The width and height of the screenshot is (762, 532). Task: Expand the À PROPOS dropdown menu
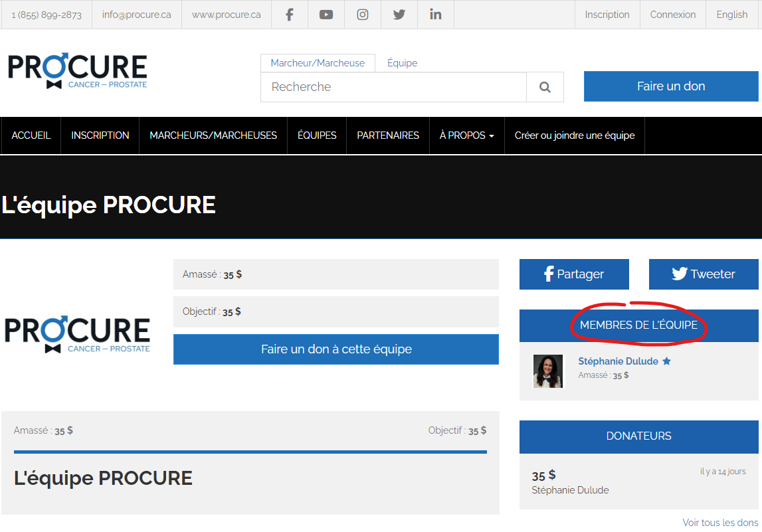tap(466, 135)
